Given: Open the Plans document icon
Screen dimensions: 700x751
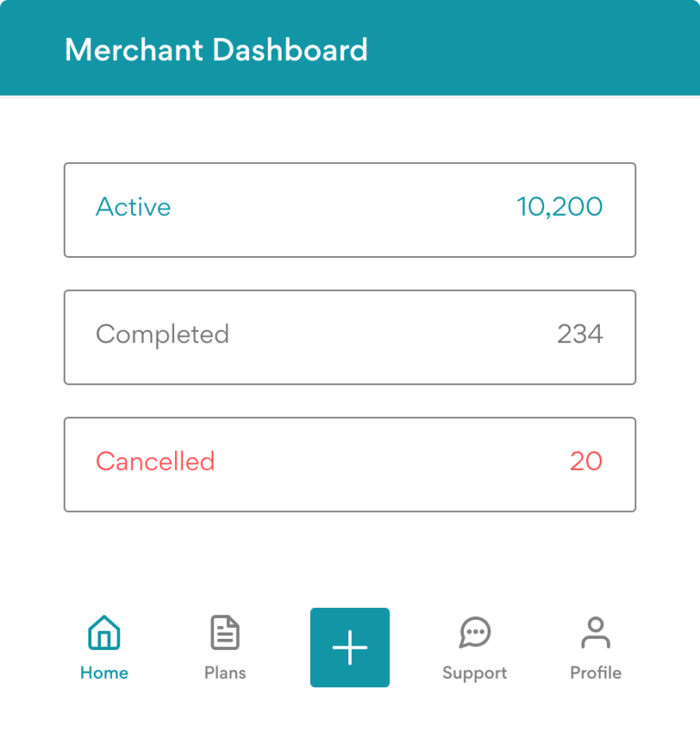Looking at the screenshot, I should tap(225, 633).
